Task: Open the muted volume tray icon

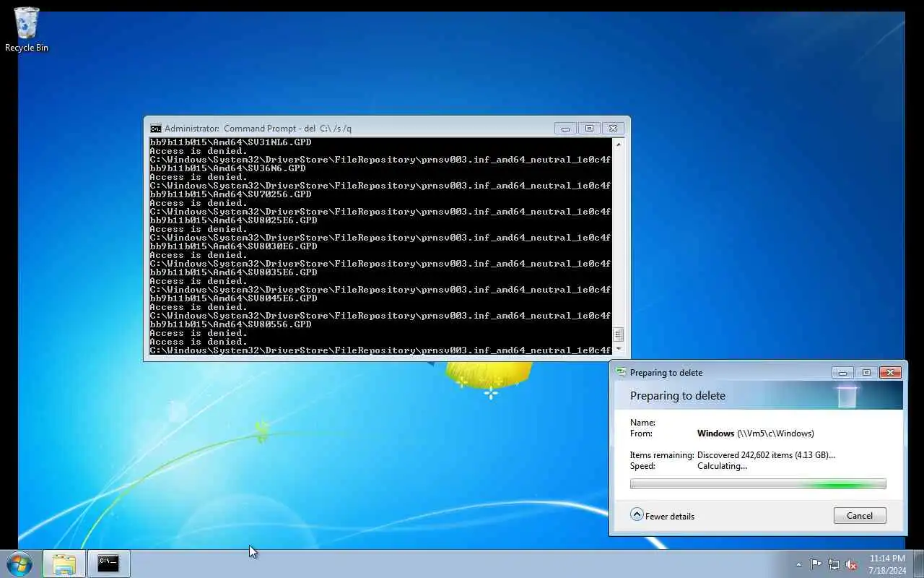Action: click(851, 564)
